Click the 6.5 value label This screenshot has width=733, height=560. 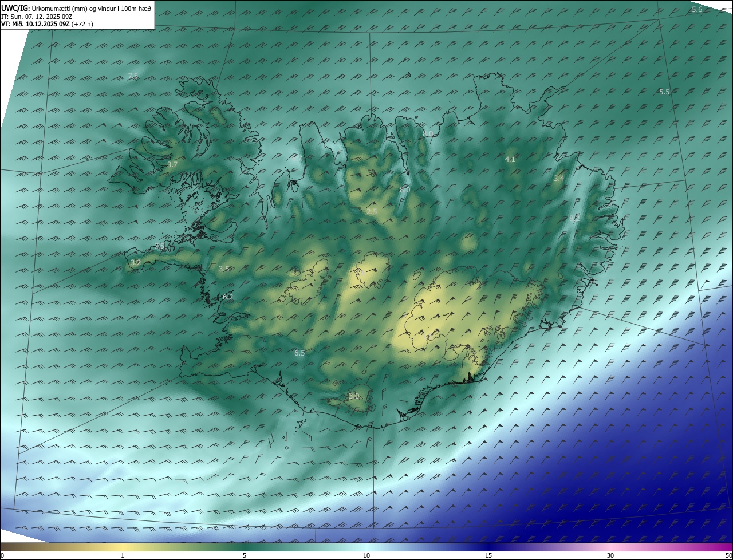pyautogui.click(x=299, y=353)
